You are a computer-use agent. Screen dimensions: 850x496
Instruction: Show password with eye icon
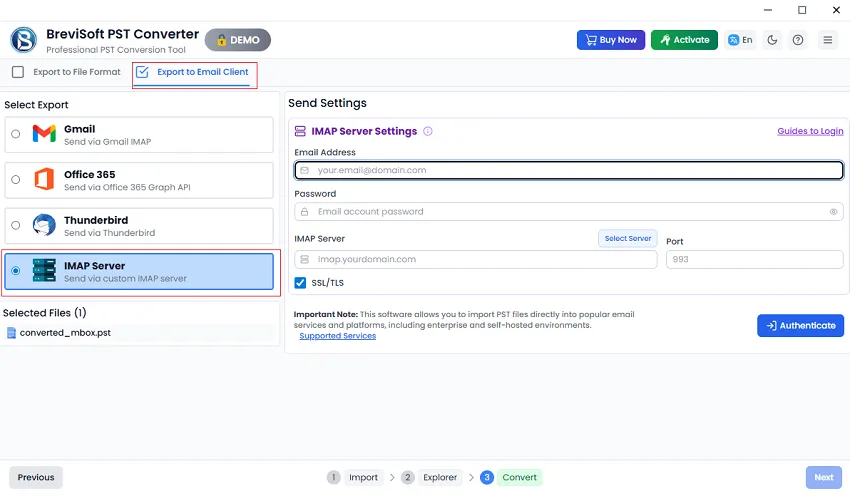click(833, 211)
